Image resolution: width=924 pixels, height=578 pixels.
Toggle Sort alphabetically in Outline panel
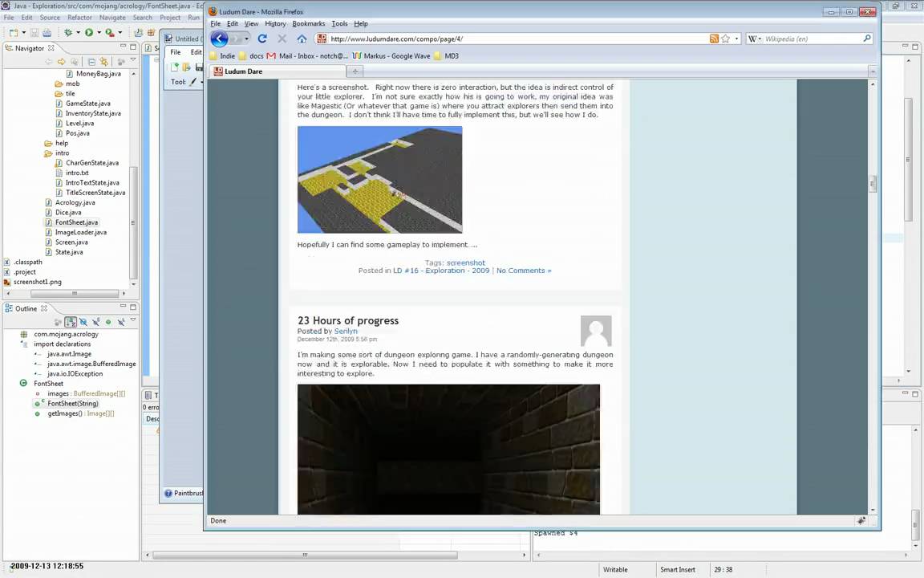[x=71, y=322]
